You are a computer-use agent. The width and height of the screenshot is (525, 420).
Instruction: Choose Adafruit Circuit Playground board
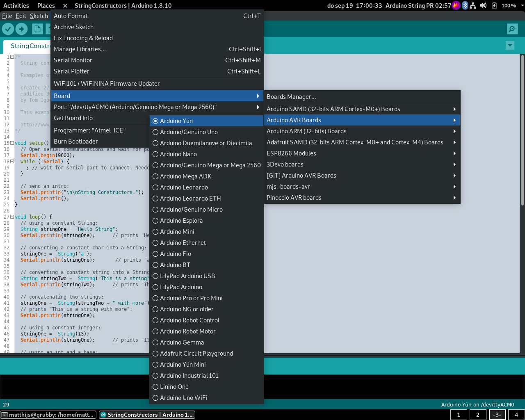point(206,354)
